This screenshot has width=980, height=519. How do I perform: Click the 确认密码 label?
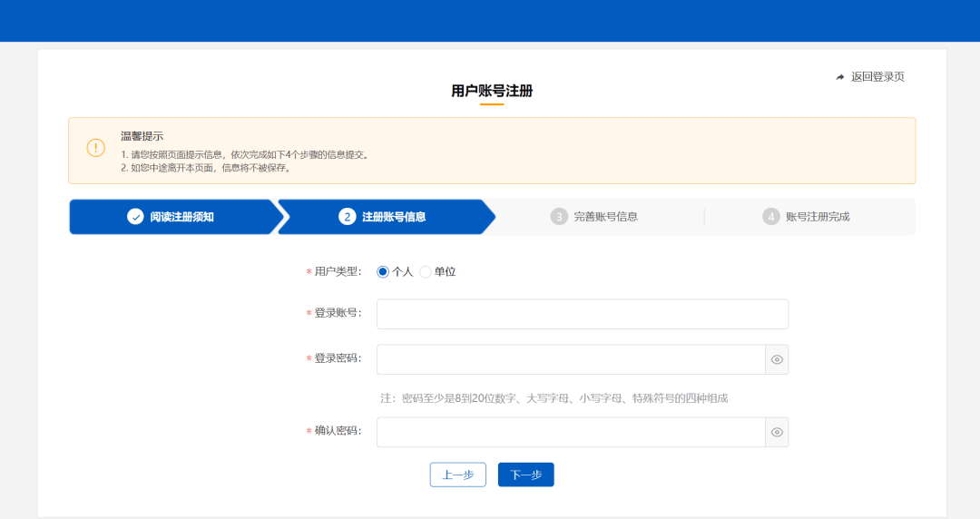(338, 431)
